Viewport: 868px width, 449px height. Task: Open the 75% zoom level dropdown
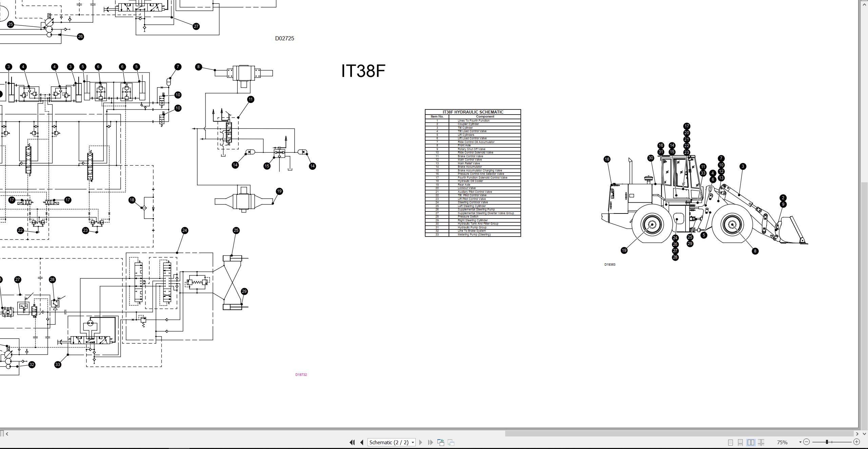click(800, 442)
